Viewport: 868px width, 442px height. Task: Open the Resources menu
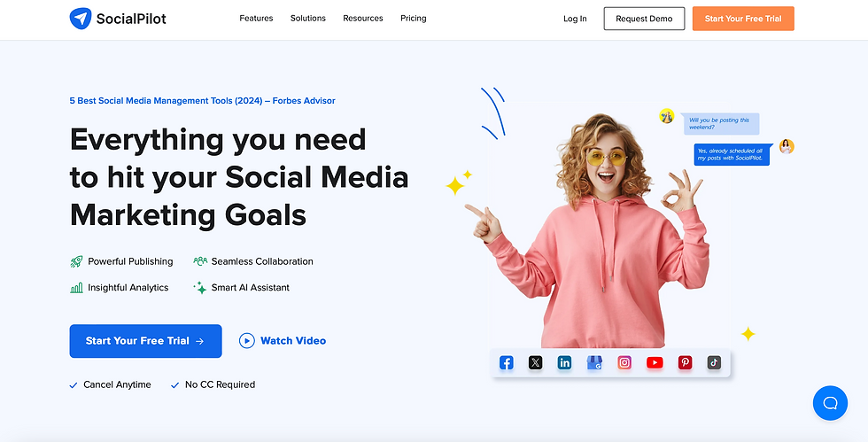(x=362, y=19)
